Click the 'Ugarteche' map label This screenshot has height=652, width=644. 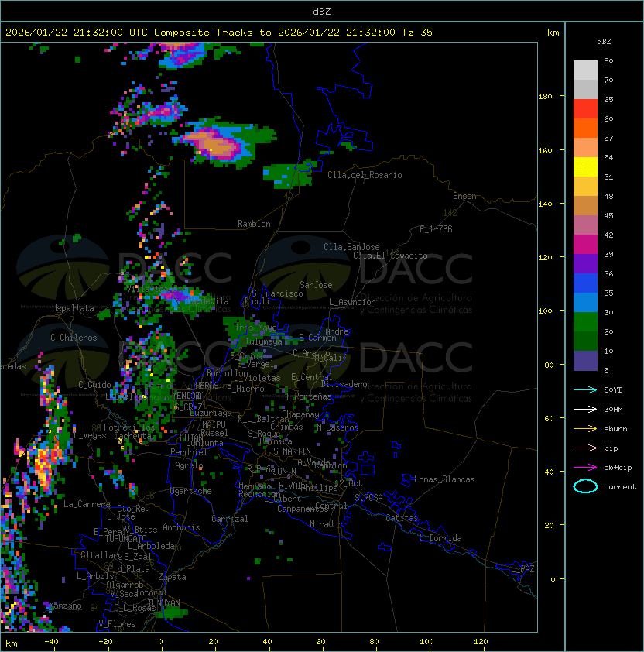point(191,491)
